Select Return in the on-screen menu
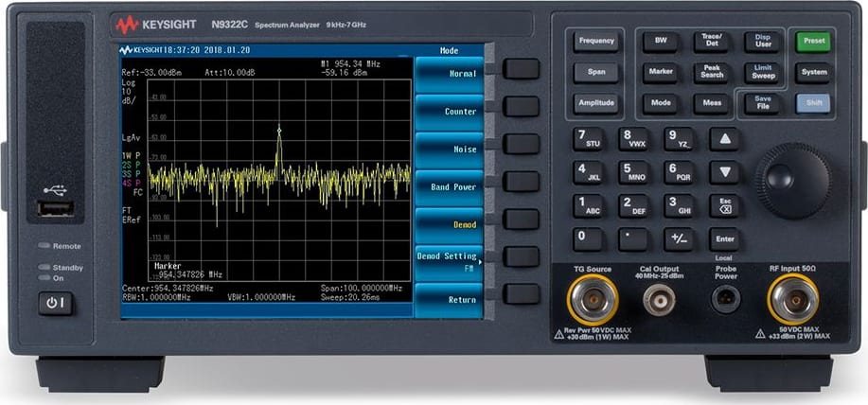 click(x=449, y=300)
